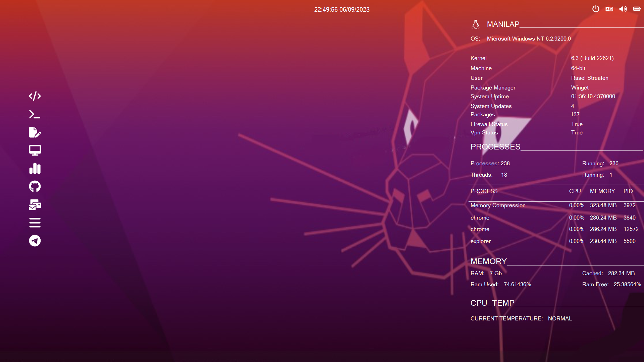Click the clock showing 22:49:56 06/09/2023

[342, 10]
